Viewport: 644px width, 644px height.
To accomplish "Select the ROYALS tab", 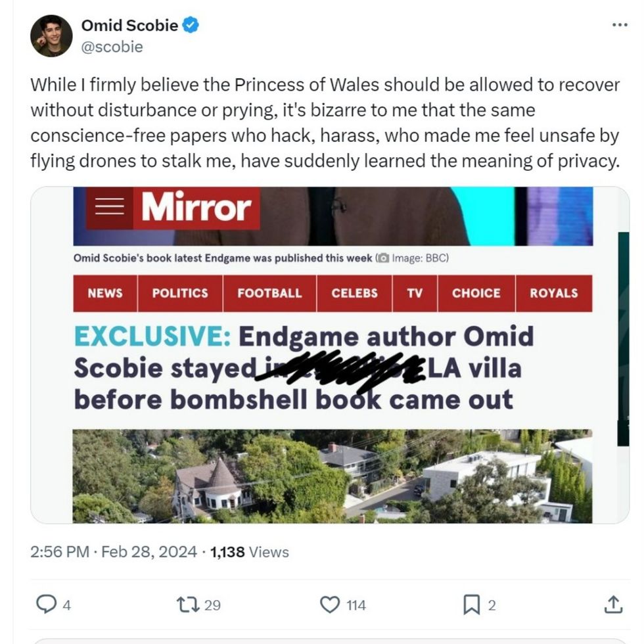I will coord(554,293).
